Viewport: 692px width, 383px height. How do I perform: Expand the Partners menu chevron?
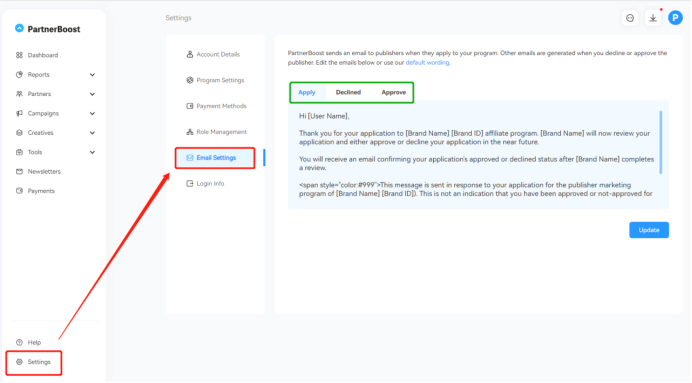(92, 94)
